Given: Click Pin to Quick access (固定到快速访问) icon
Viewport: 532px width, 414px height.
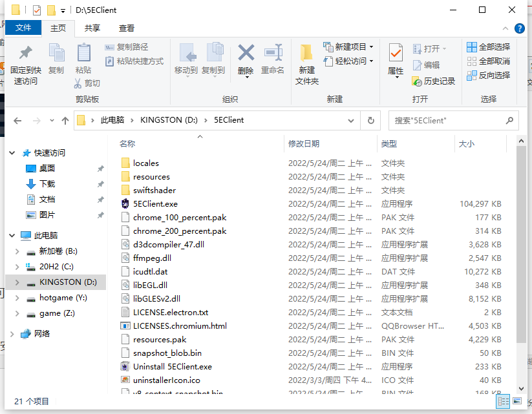Looking at the screenshot, I should [x=25, y=53].
